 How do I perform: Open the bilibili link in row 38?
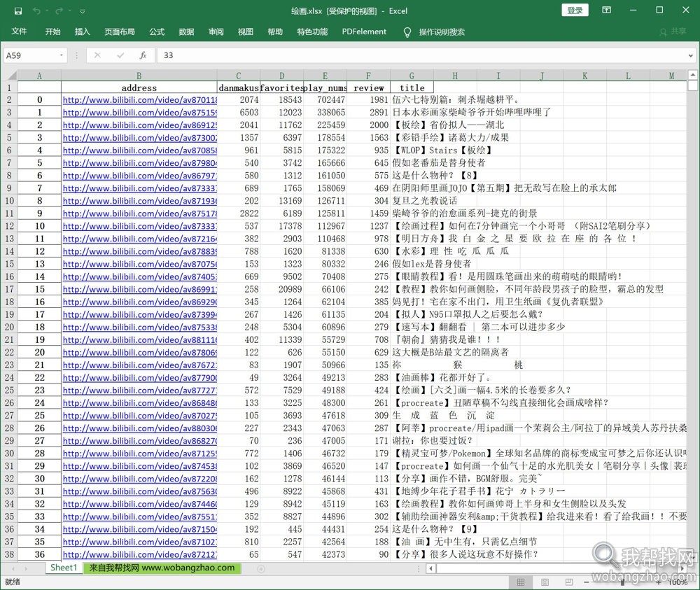point(140,554)
